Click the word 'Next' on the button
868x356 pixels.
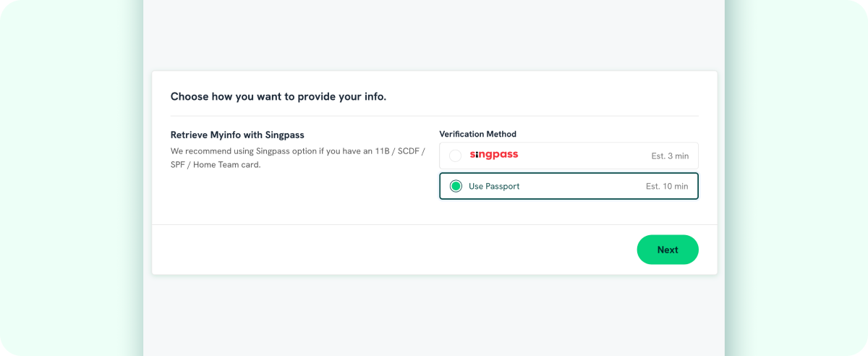[668, 250]
